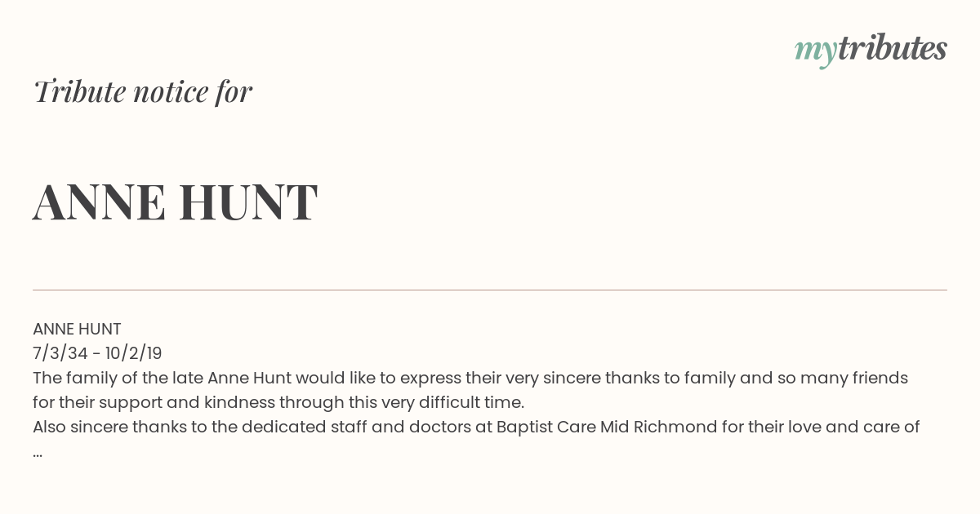Click the green "my" in the logo
Screen dimensions: 980x514
[x=815, y=53]
